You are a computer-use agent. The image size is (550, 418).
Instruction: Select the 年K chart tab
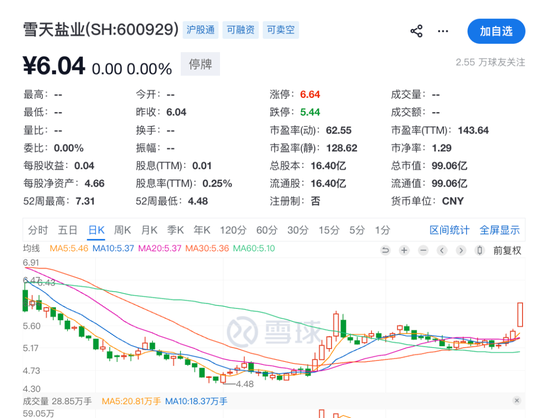[202, 230]
